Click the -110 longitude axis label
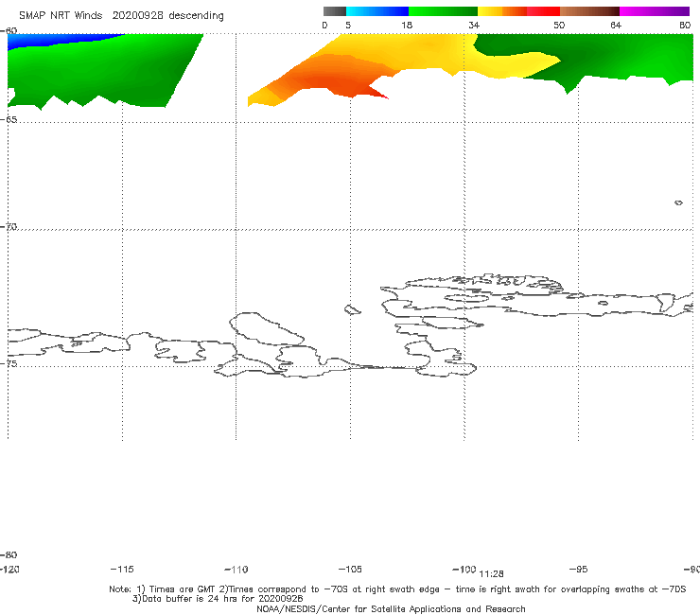The height and width of the screenshot is (615, 700). (x=236, y=570)
